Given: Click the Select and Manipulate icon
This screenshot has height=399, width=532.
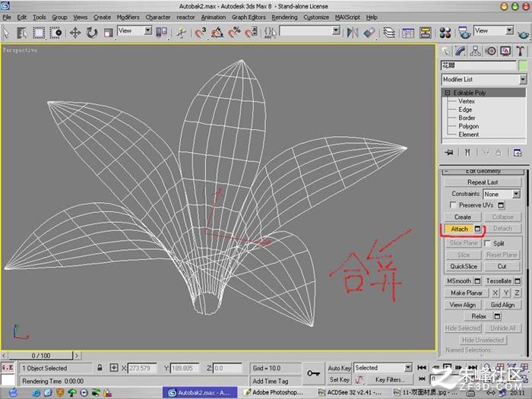Looking at the screenshot, I should coord(182,33).
